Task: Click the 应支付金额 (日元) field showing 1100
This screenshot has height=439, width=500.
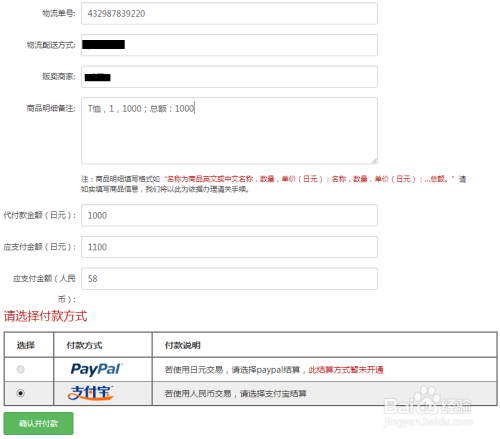Action: click(x=229, y=247)
